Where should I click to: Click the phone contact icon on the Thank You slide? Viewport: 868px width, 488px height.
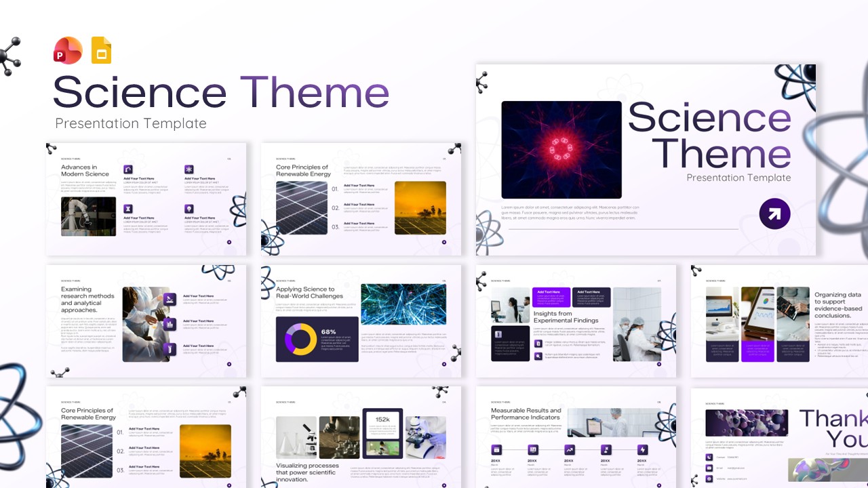(x=709, y=457)
